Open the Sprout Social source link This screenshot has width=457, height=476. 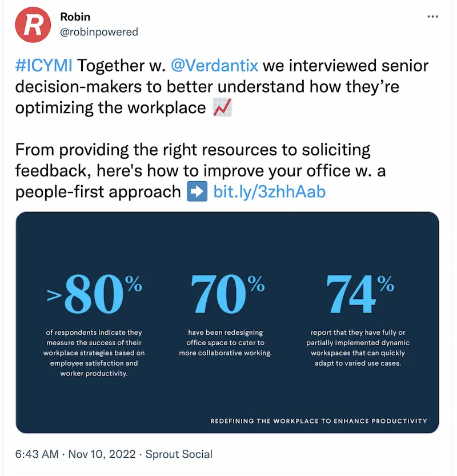pos(179,454)
